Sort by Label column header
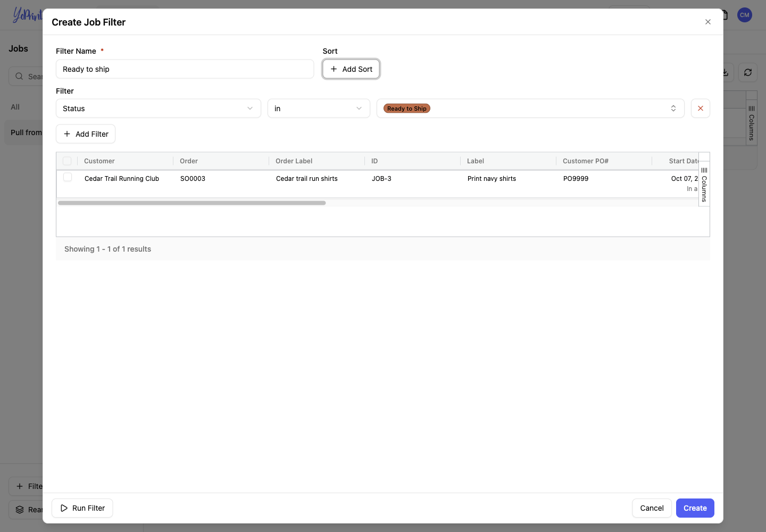Image resolution: width=766 pixels, height=532 pixels. tap(476, 161)
